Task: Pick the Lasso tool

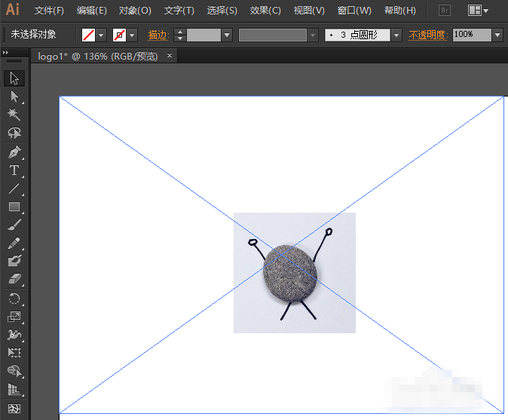Action: 14,133
